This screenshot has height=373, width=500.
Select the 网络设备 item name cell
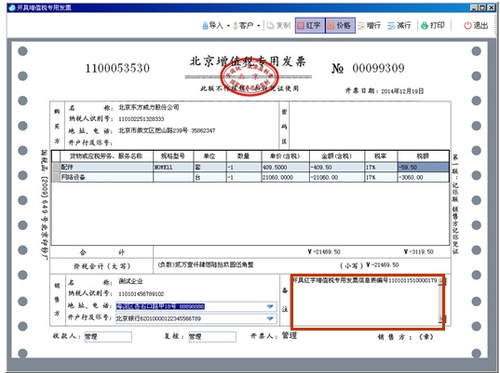coord(106,177)
